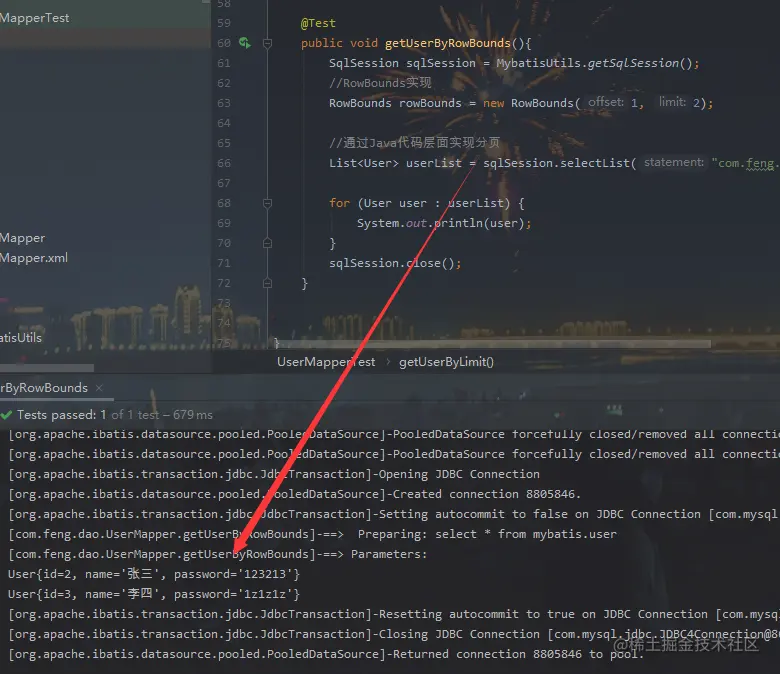The width and height of the screenshot is (780, 674).
Task: Select MapperTest in the project tree
Action: (x=34, y=18)
